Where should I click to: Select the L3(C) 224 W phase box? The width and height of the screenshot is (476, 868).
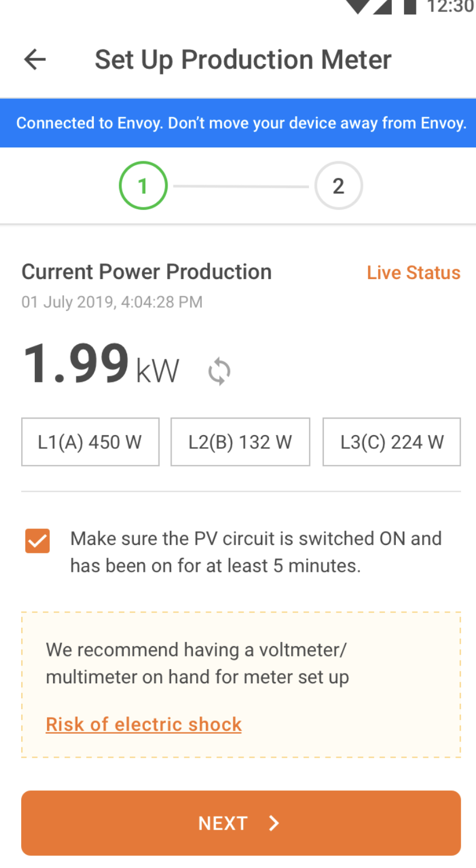coord(392,442)
